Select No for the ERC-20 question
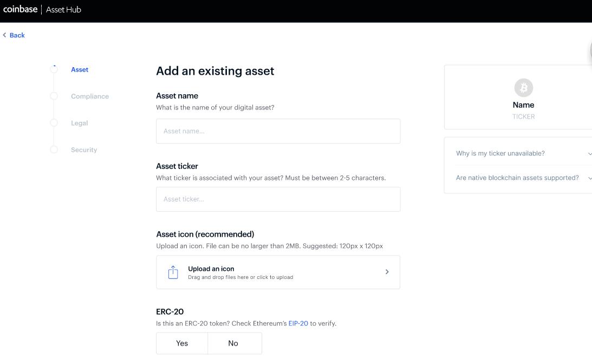The width and height of the screenshot is (592, 364). coord(233,343)
